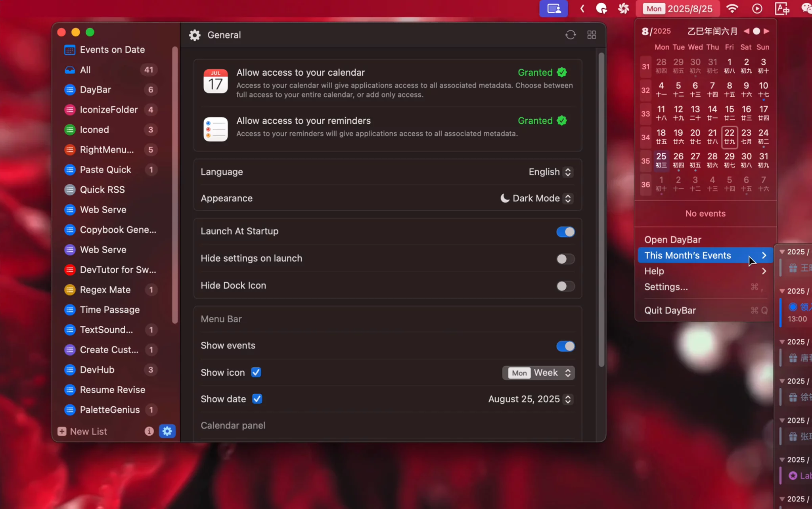Open the Paste Quick list
The image size is (812, 509).
tap(112, 170)
